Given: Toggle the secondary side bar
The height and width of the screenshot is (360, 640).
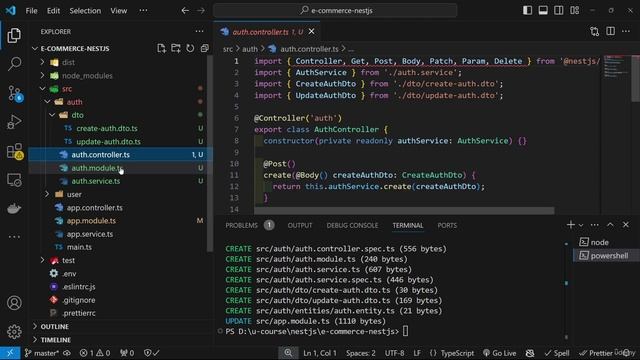Looking at the screenshot, I should coord(559,11).
